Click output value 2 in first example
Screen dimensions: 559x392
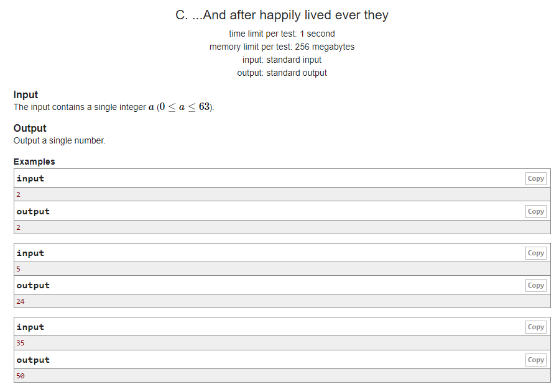pyautogui.click(x=18, y=227)
